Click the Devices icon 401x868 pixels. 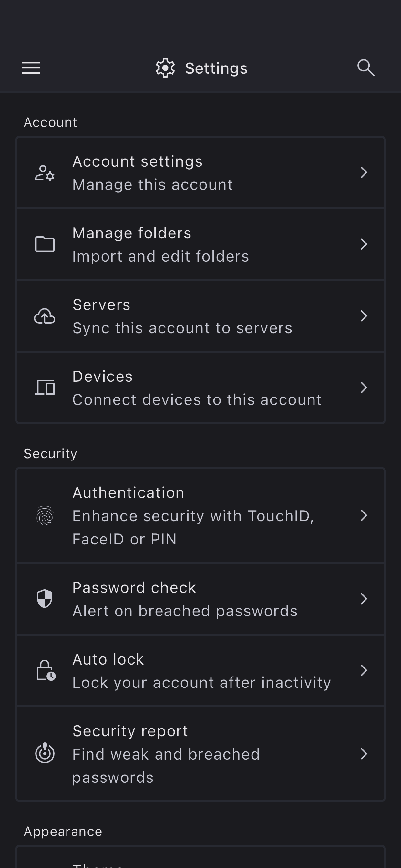[45, 387]
